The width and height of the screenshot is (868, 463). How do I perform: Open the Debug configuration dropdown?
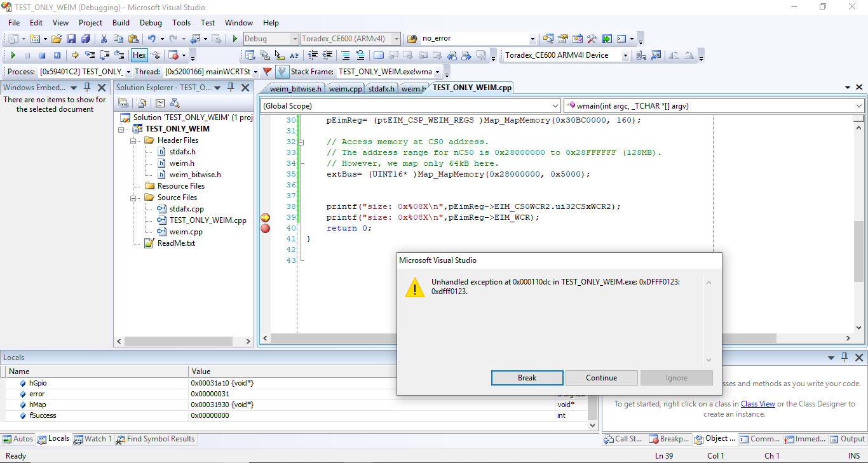click(x=294, y=39)
